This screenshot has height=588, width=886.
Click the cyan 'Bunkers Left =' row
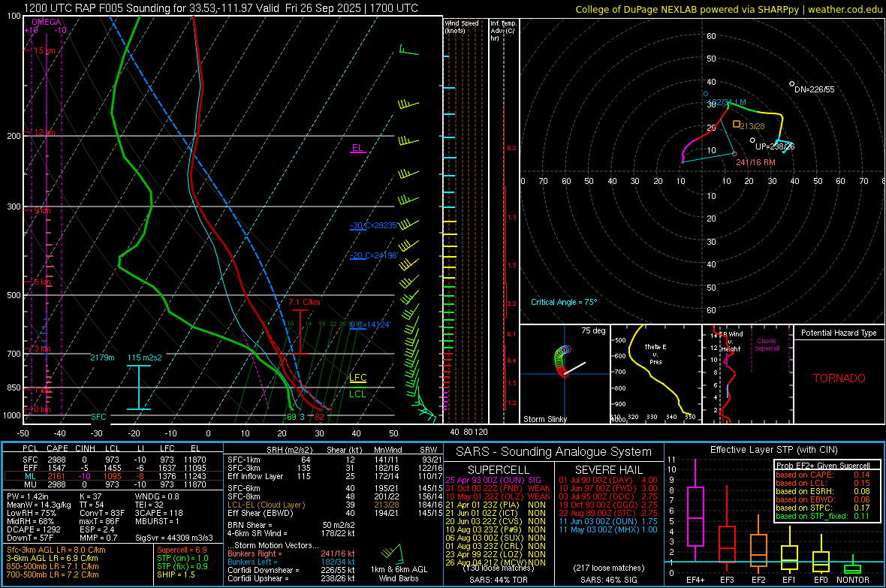pos(291,562)
